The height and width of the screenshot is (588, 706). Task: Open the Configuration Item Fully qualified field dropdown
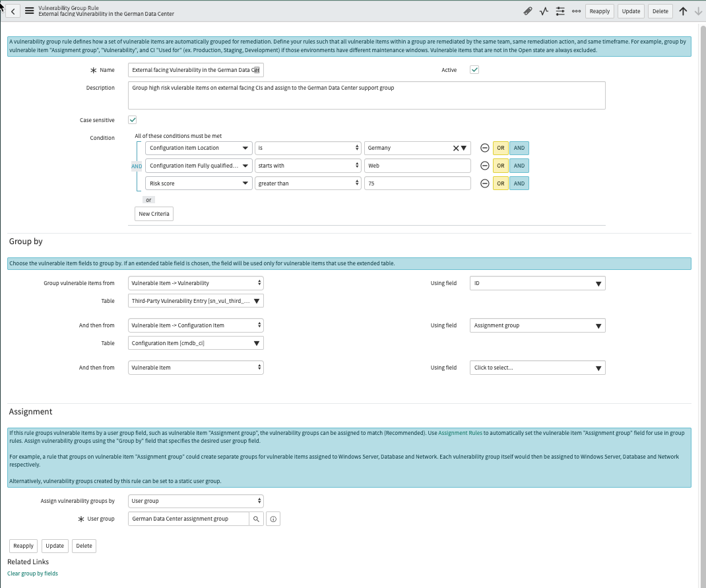point(199,166)
